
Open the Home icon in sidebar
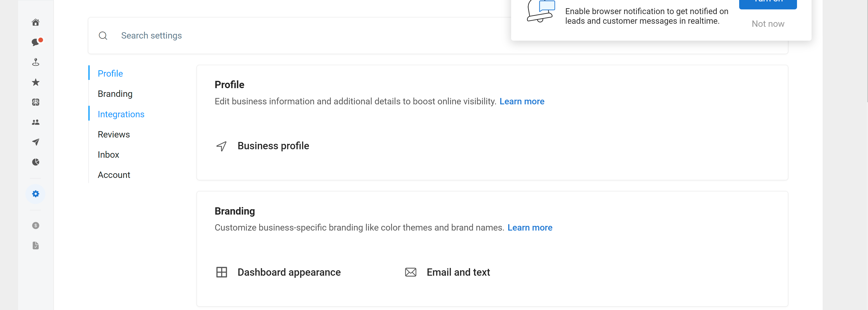click(x=36, y=22)
